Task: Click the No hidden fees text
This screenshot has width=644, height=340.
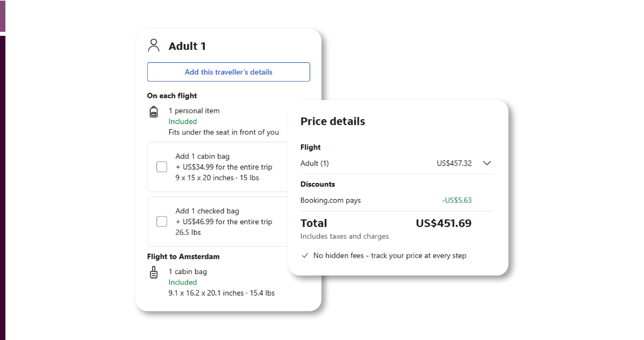Action: point(389,255)
